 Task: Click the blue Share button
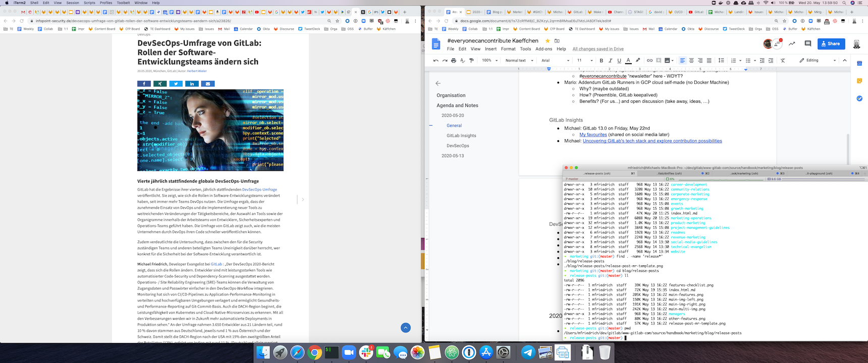[831, 44]
